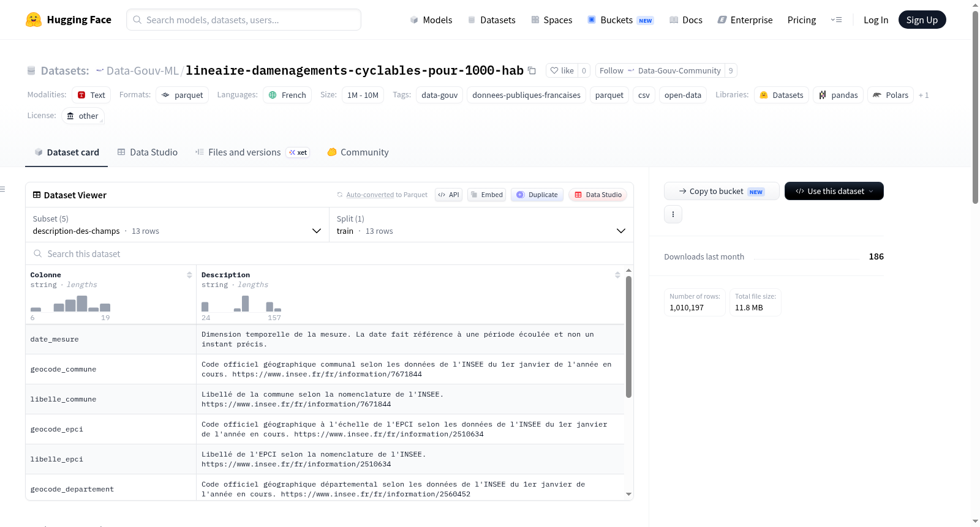The width and height of the screenshot is (980, 527).
Task: Select the open-data tag
Action: 682,95
